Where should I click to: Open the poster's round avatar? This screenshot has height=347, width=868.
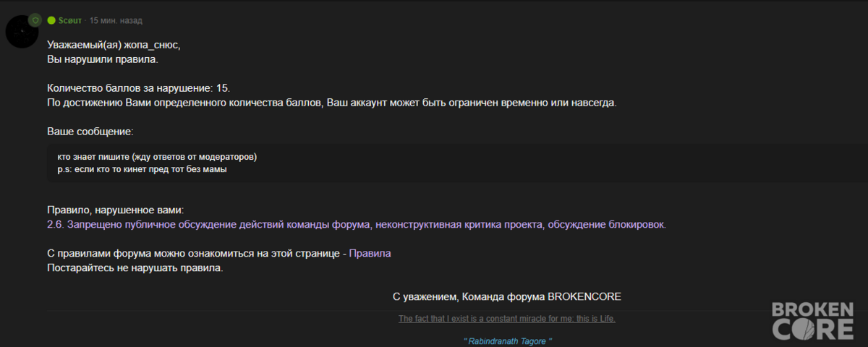pyautogui.click(x=22, y=31)
